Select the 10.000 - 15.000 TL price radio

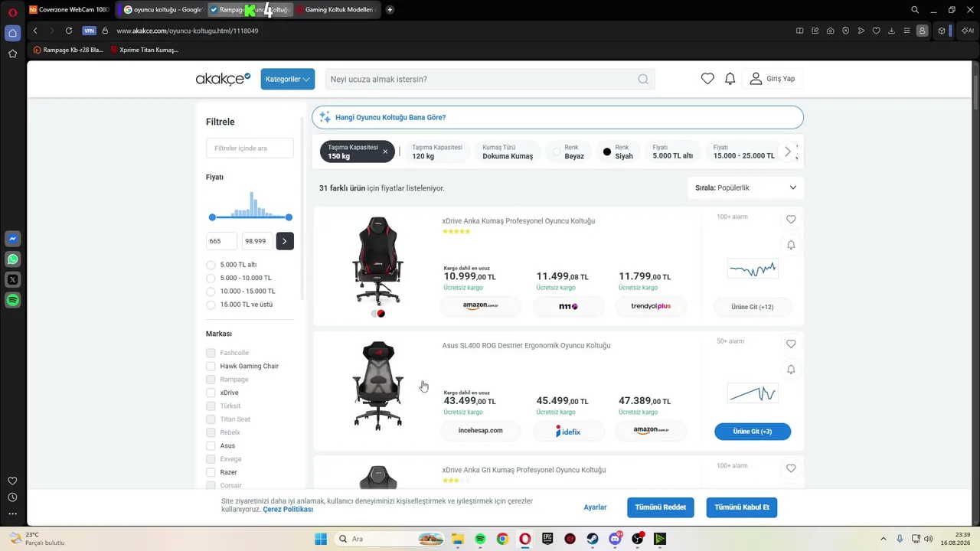point(211,292)
